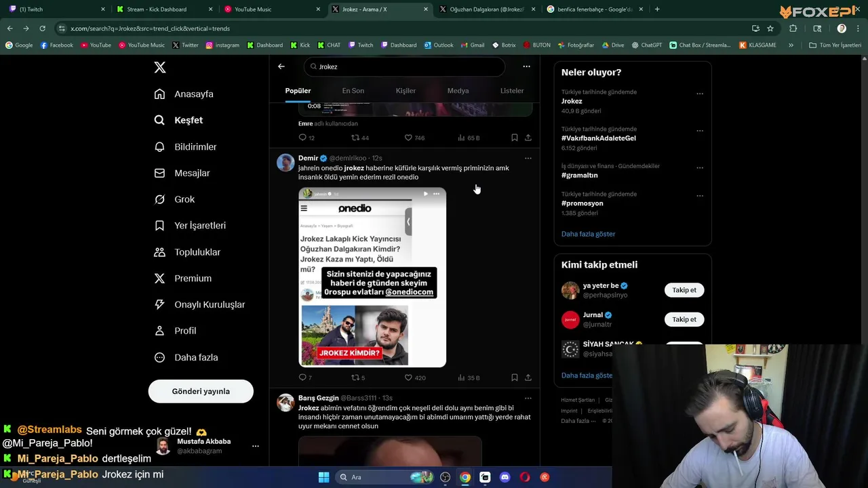Viewport: 868px width, 488px height.
Task: Select the Popüler tab
Action: [x=298, y=91]
